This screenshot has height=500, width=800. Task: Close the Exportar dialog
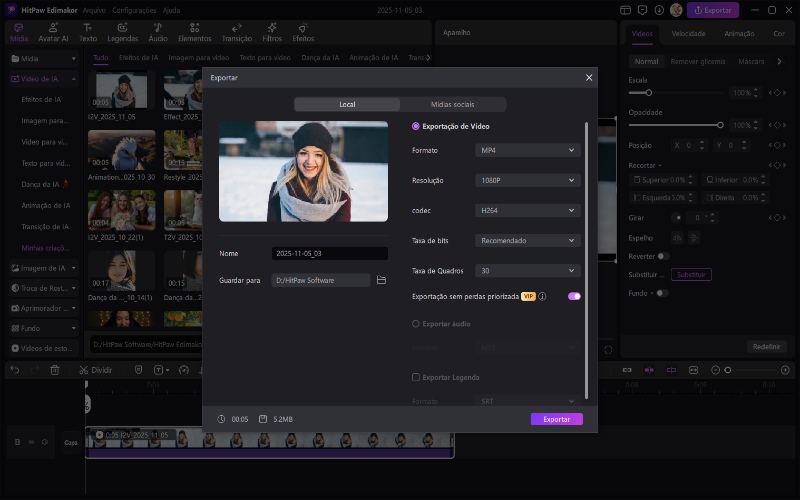point(588,77)
